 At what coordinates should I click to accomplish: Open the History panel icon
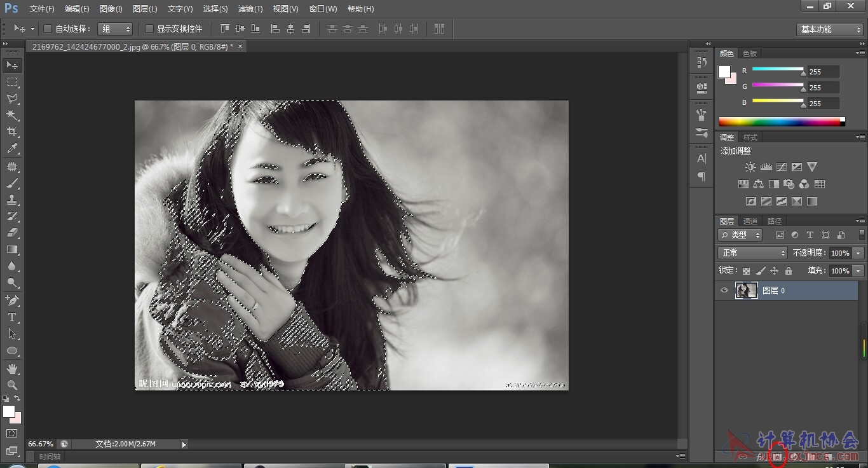pyautogui.click(x=702, y=62)
